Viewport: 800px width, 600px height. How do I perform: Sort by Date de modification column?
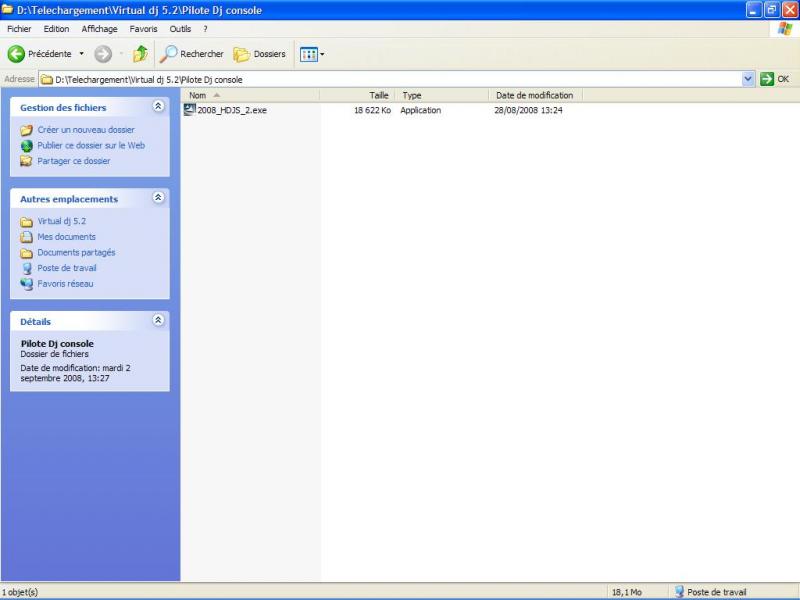coord(535,95)
